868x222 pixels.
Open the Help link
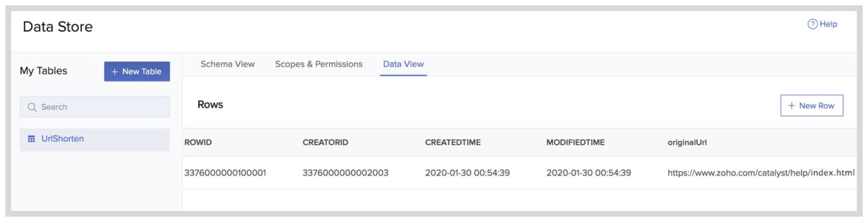822,24
